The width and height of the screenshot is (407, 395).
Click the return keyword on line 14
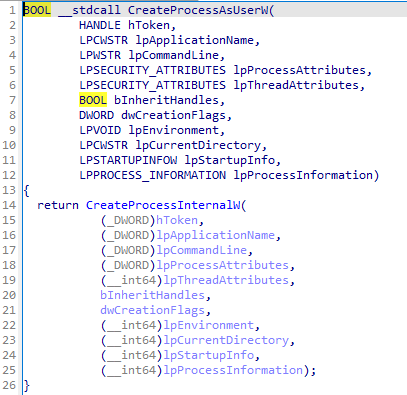tap(58, 205)
